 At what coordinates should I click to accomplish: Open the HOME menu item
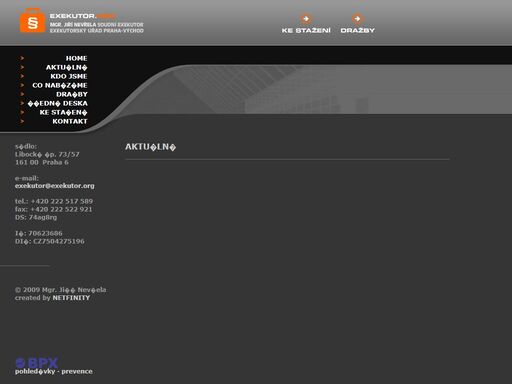pyautogui.click(x=76, y=58)
